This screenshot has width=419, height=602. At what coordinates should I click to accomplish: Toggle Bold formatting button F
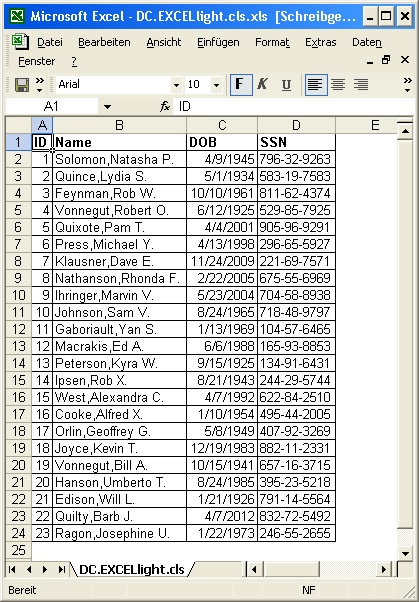coord(241,84)
